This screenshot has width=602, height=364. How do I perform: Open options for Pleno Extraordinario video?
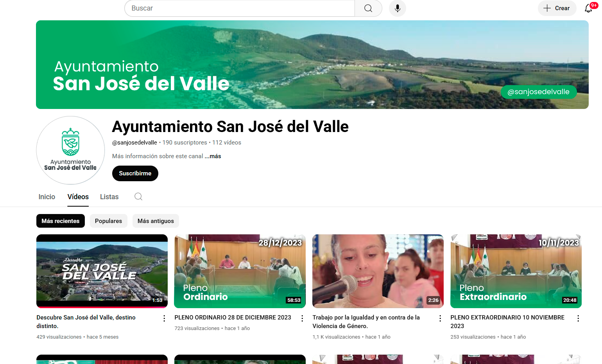(x=578, y=318)
